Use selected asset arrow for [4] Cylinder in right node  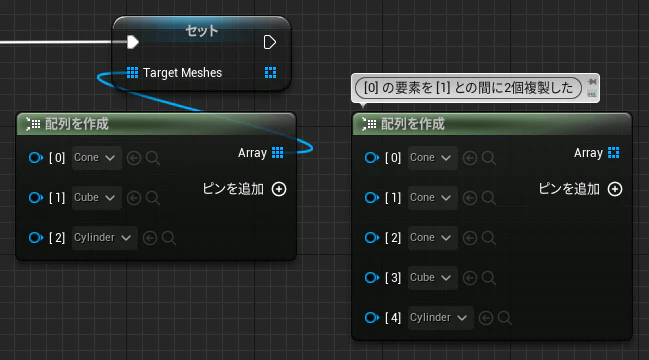[486, 318]
